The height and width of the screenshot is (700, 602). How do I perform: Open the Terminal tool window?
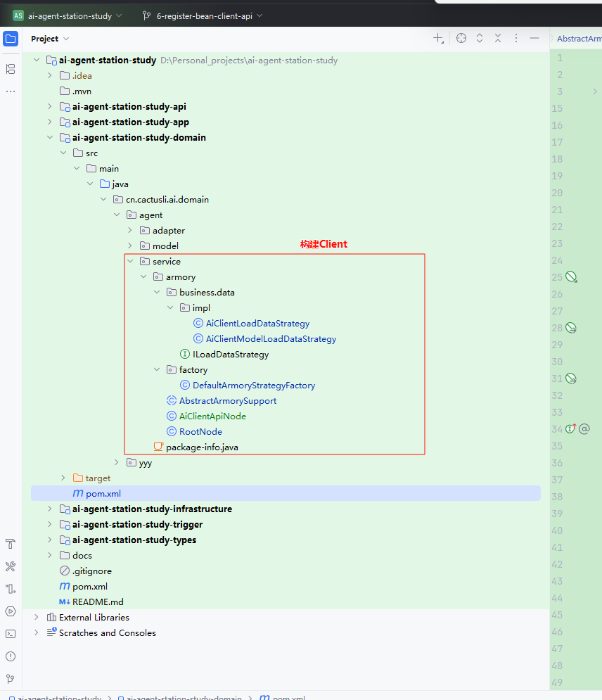11,633
